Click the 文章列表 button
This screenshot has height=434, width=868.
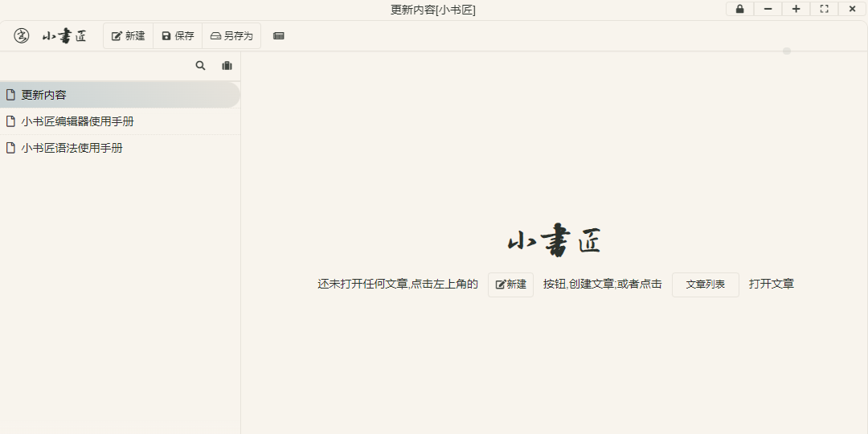point(706,285)
